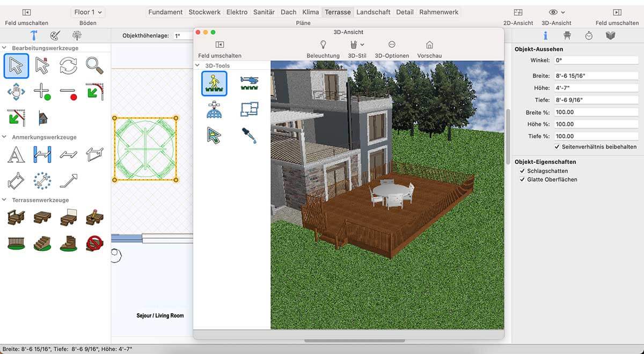Open the Elektro plan tab
Screen dimensions: 644x354
point(237,12)
